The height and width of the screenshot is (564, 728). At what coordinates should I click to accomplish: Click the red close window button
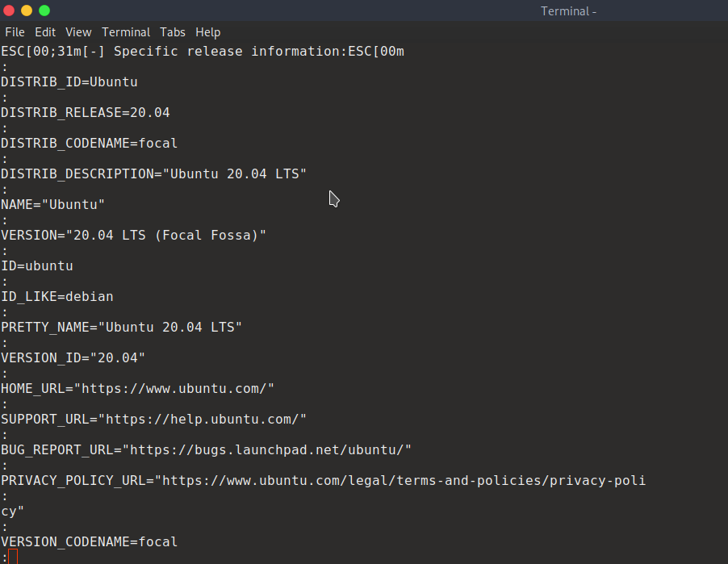9,10
